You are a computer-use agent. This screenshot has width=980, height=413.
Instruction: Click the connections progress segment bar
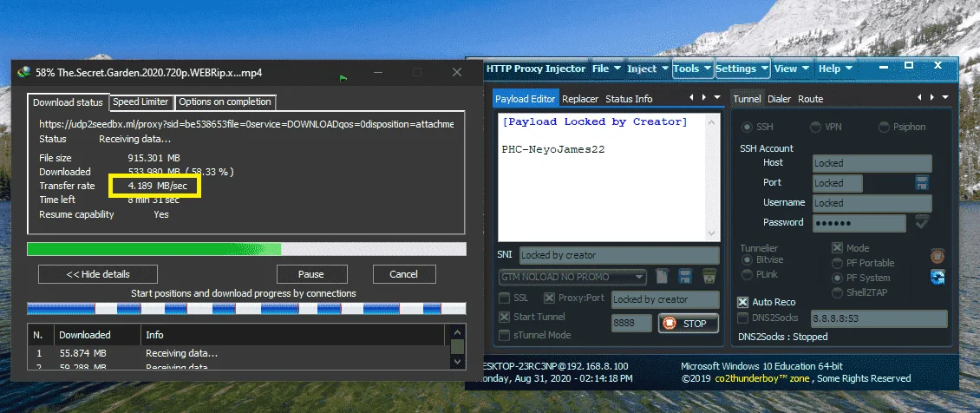(x=246, y=308)
